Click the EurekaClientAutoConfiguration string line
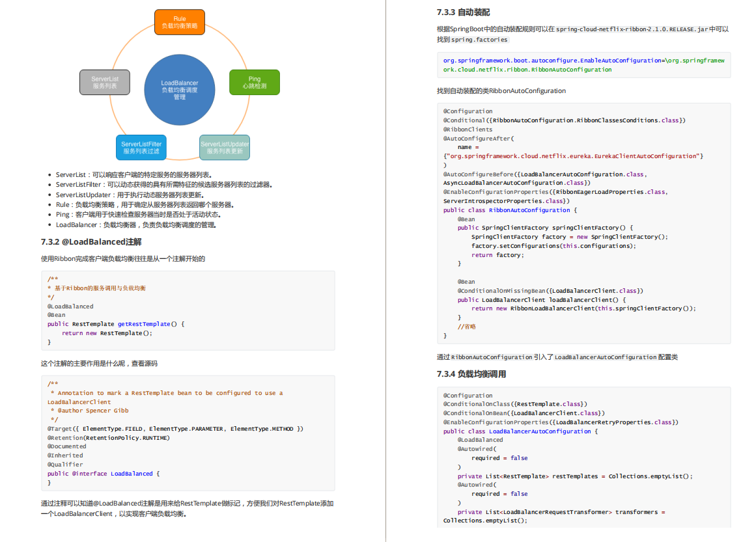This screenshot has width=756, height=542. (x=573, y=157)
